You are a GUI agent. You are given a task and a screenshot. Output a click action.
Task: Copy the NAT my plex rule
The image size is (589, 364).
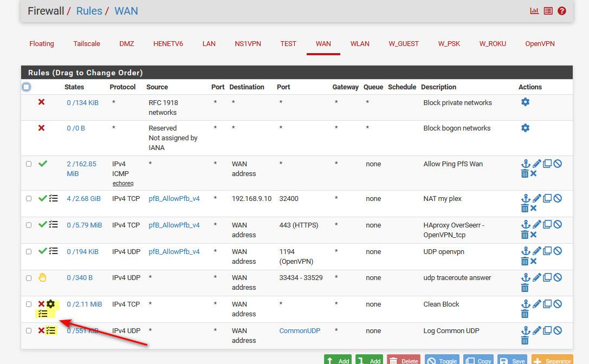547,198
